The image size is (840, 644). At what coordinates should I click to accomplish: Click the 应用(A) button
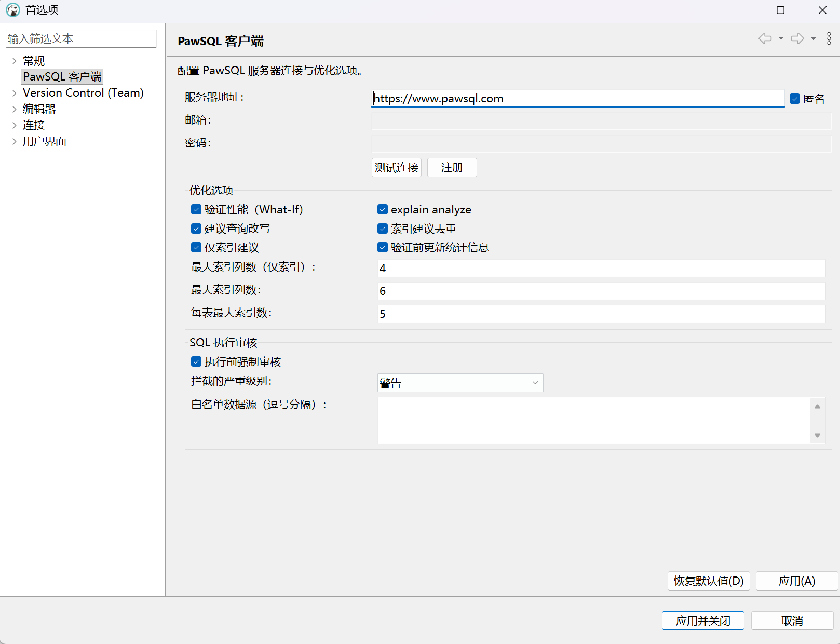pos(797,581)
